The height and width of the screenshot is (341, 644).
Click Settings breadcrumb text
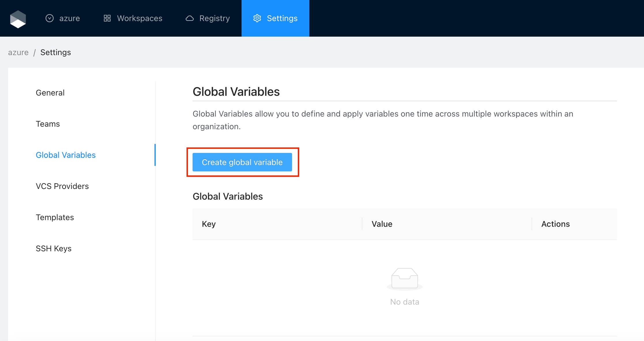coord(55,52)
